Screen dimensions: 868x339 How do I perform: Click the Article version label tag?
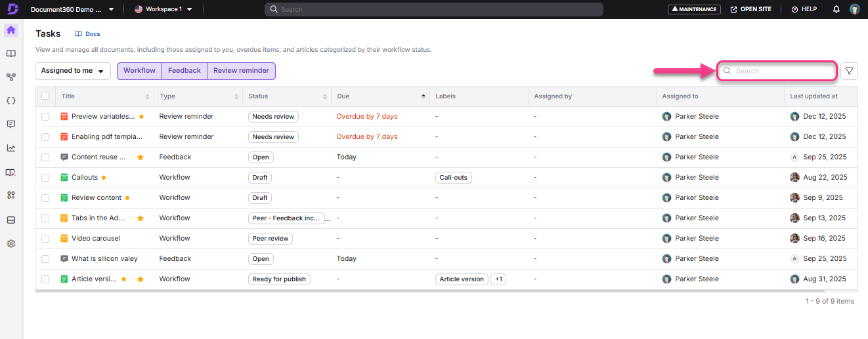[x=462, y=279]
